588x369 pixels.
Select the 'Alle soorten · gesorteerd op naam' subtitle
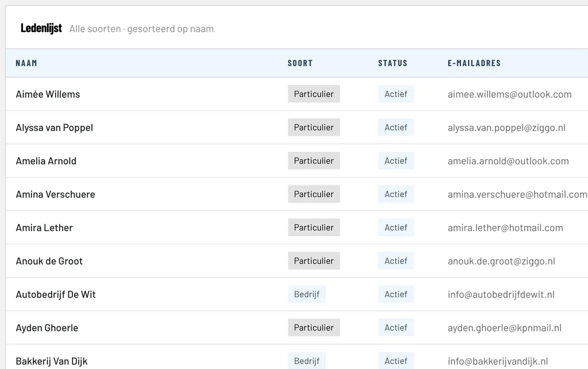point(141,29)
